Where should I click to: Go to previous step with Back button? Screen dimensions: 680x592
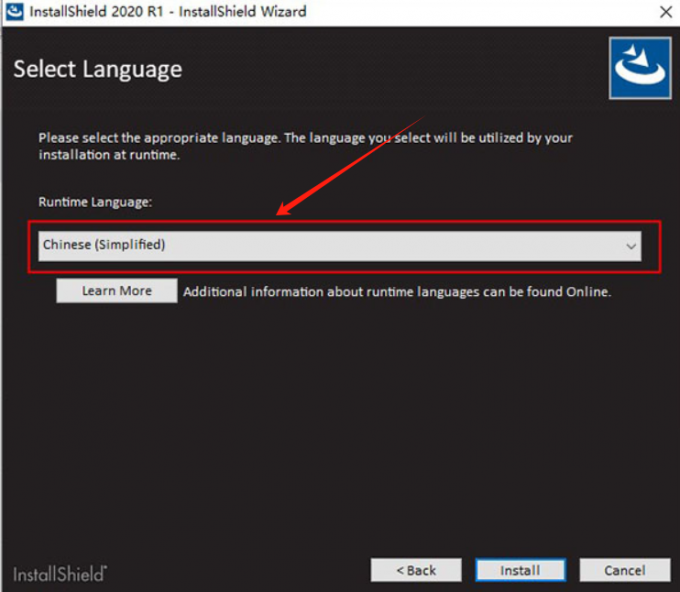[x=416, y=570]
